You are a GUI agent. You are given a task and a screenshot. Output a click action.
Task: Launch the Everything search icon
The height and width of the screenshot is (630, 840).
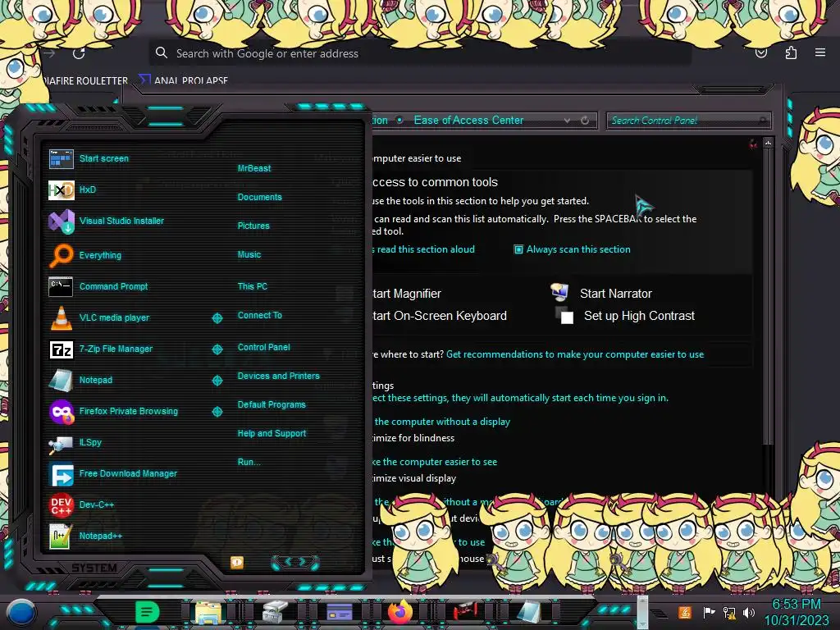pos(61,255)
